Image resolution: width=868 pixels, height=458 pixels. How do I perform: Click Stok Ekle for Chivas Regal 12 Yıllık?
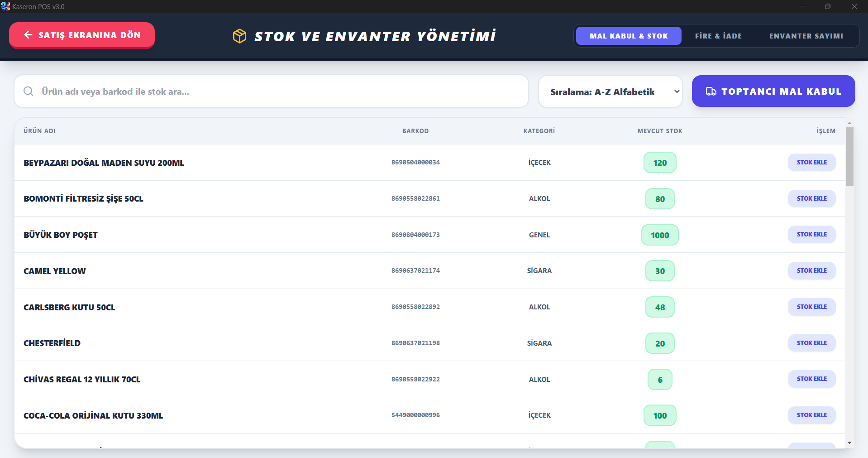811,379
